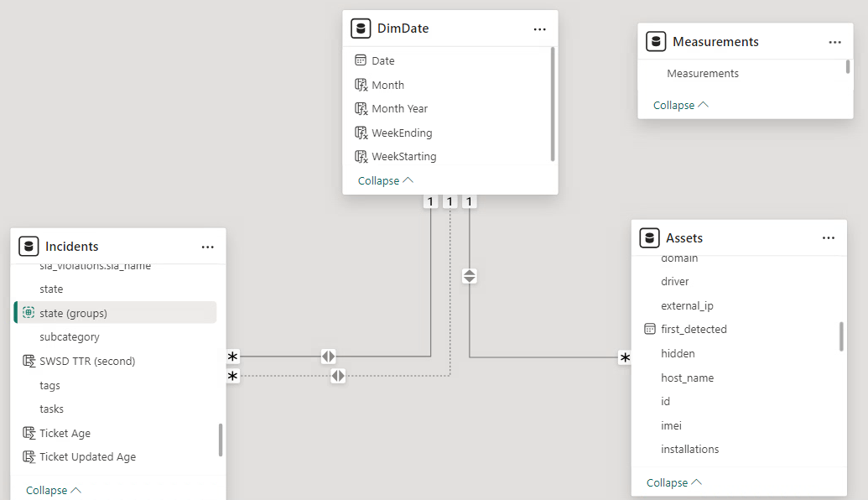Collapse the Incidents table card
Image resolution: width=868 pixels, height=500 pixels.
[x=54, y=490]
